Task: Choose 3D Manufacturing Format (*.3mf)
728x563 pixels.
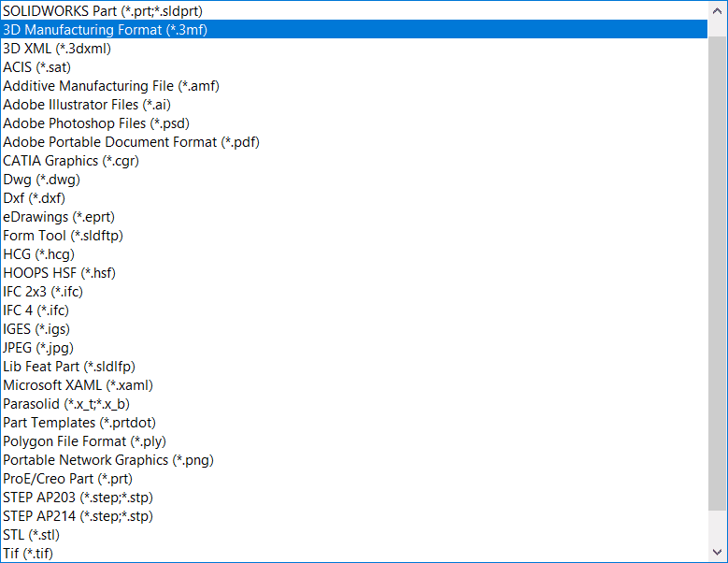Action: pos(354,29)
